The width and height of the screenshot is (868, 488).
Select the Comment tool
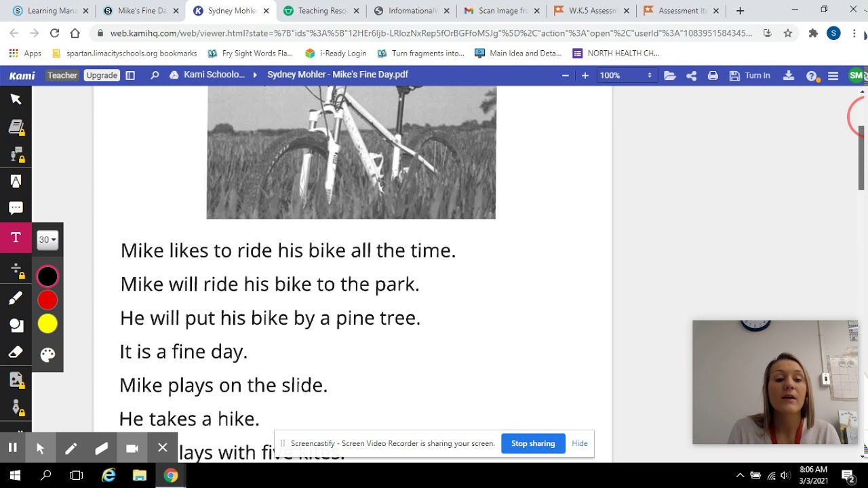16,208
